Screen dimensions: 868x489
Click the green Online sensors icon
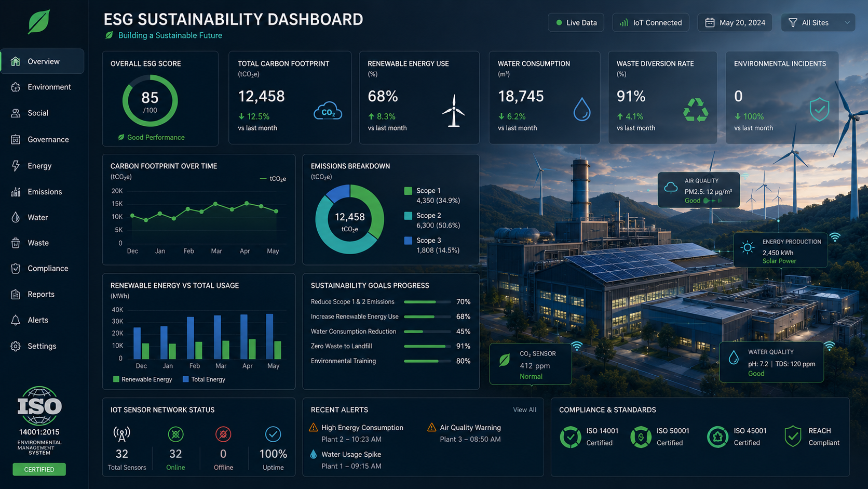(175, 434)
